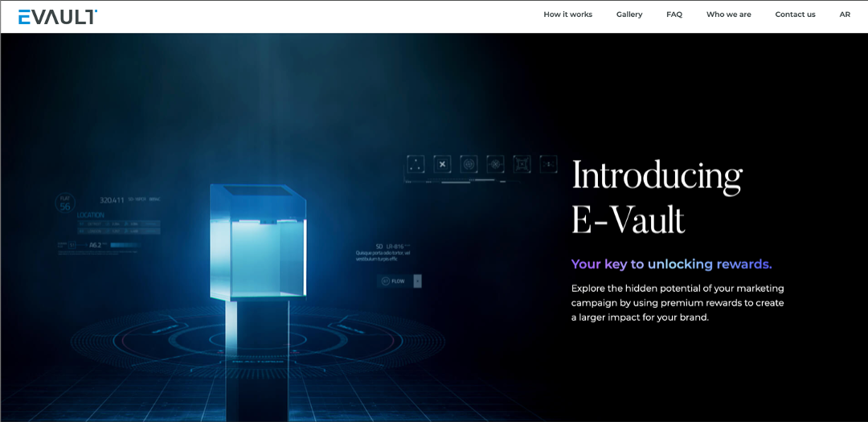Click the Introducing E-Vault headline
Screen dimensions: 868x422
[657, 197]
